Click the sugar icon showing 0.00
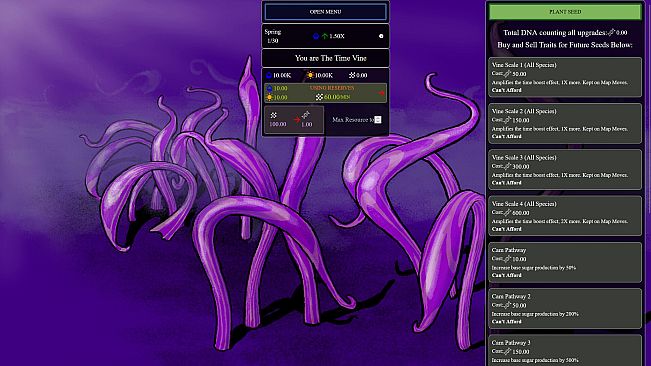This screenshot has width=651, height=366. (x=352, y=75)
